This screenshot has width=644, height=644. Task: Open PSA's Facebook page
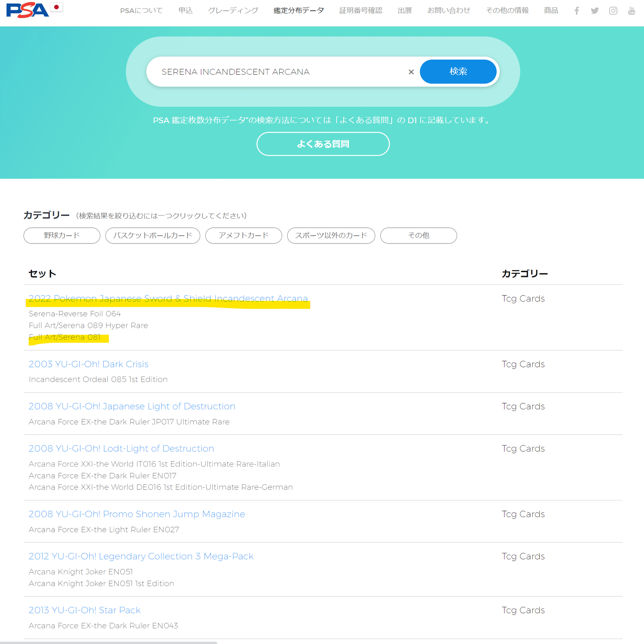point(576,11)
